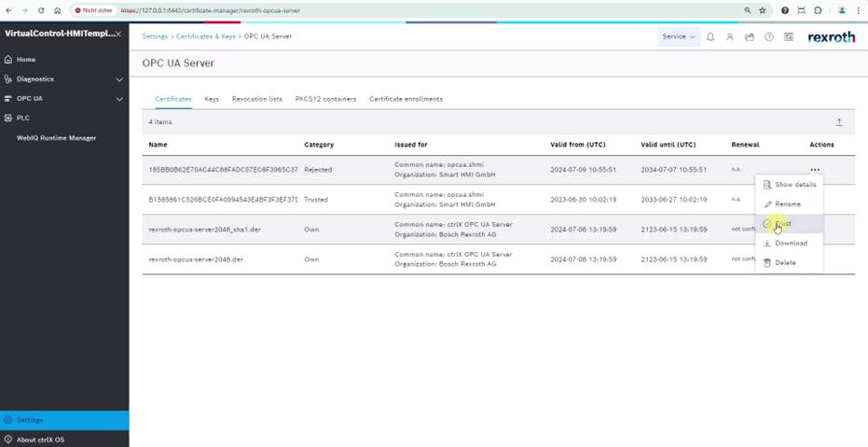Switch to the Certificates tab
Viewport: 868px width, 447px height.
173,99
